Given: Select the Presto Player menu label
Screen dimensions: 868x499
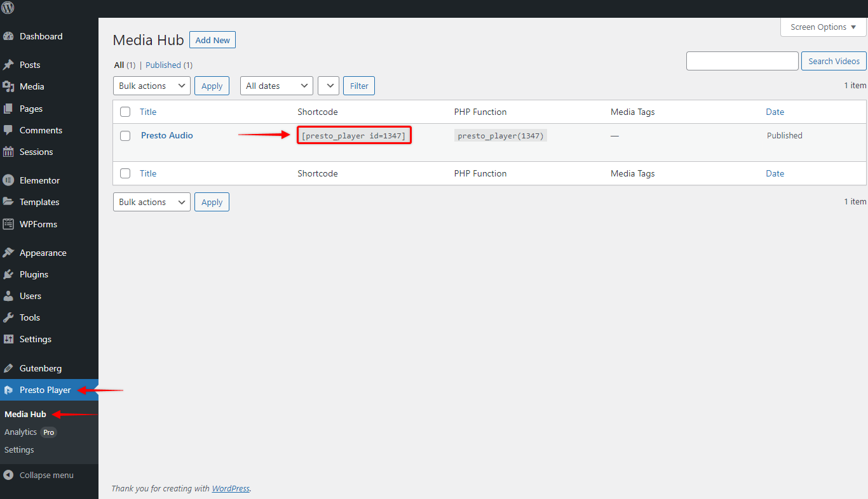Looking at the screenshot, I should [x=45, y=390].
